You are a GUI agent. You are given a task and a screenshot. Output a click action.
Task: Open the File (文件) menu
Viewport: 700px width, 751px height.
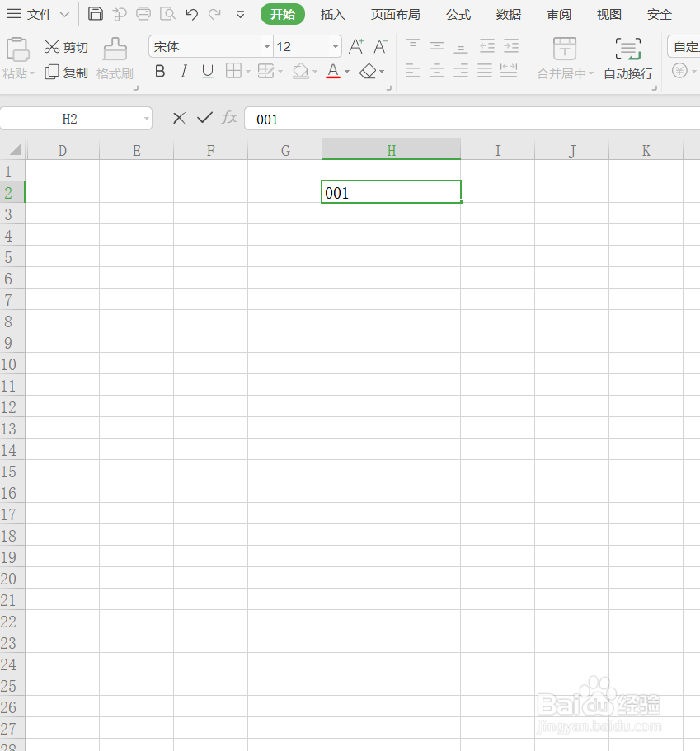(37, 14)
